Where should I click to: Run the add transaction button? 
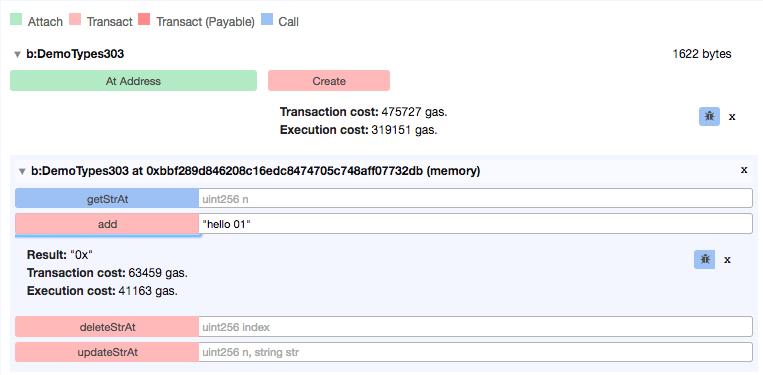(x=107, y=224)
